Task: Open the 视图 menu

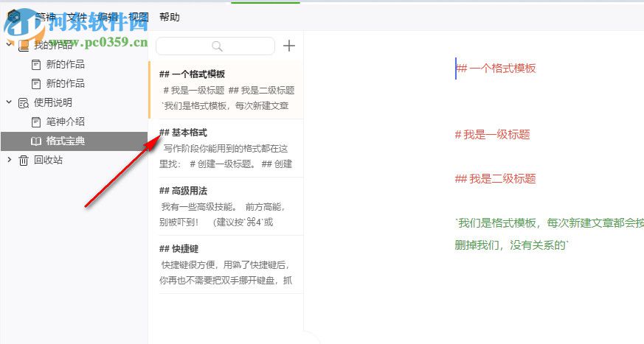Action: point(139,17)
